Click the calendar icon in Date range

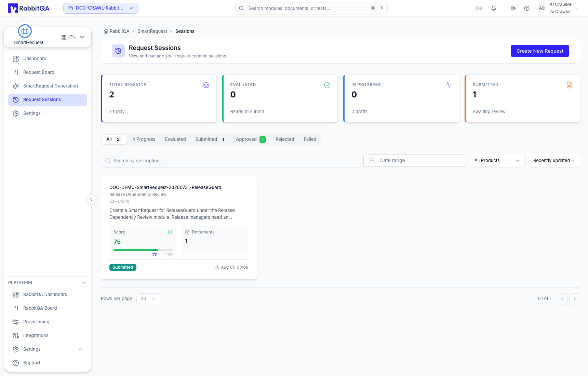372,161
